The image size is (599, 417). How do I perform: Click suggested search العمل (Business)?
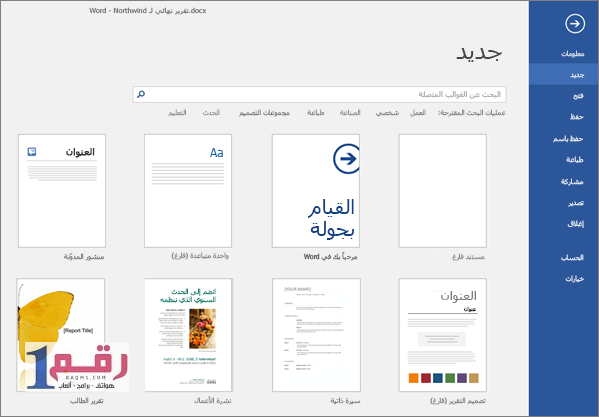[x=418, y=113]
